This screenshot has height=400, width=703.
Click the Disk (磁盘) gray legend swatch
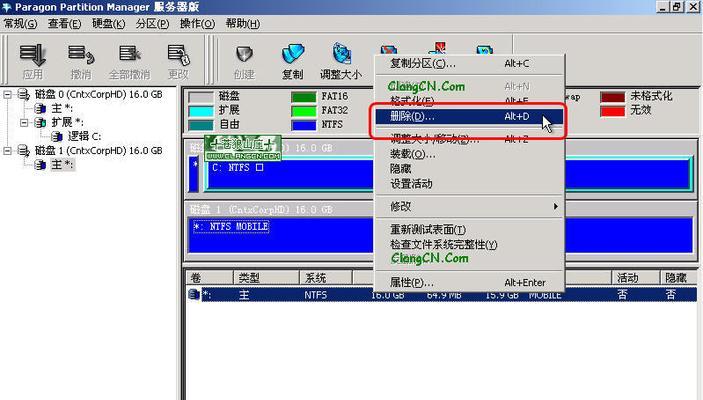click(200, 96)
